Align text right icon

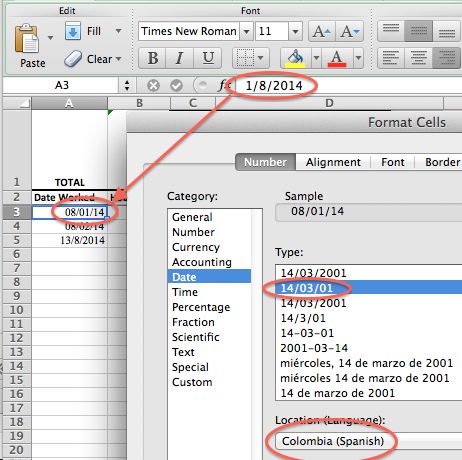pos(447,58)
